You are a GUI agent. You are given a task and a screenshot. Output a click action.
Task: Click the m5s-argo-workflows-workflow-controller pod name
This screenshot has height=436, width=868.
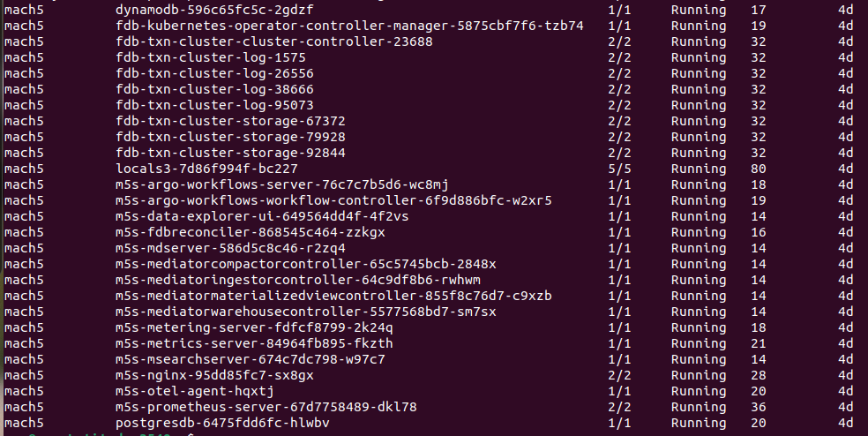333,200
